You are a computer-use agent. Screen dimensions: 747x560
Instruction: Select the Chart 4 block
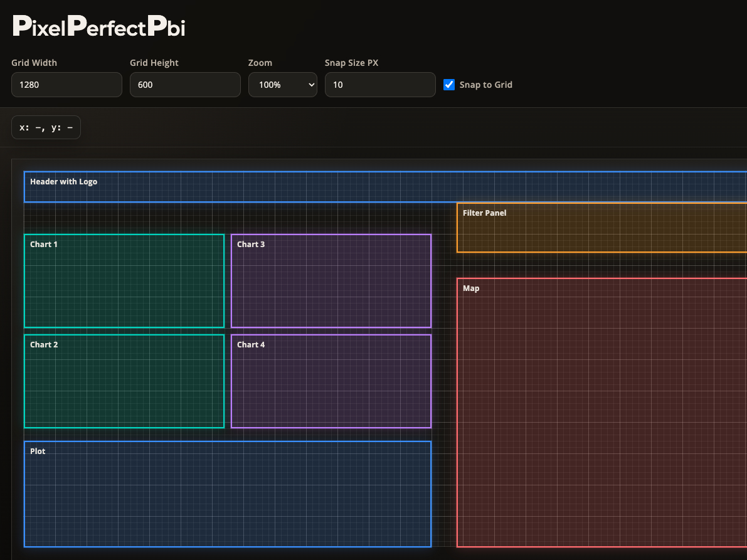pos(331,381)
